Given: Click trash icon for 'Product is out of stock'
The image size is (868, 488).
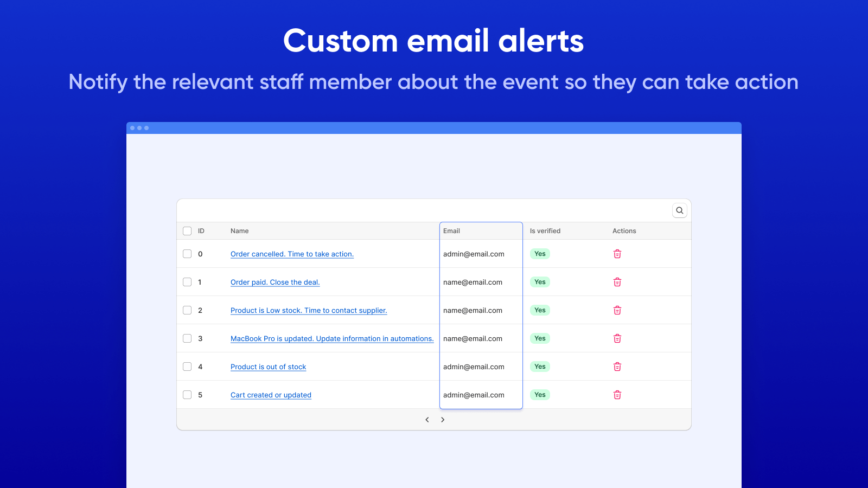Looking at the screenshot, I should point(617,367).
